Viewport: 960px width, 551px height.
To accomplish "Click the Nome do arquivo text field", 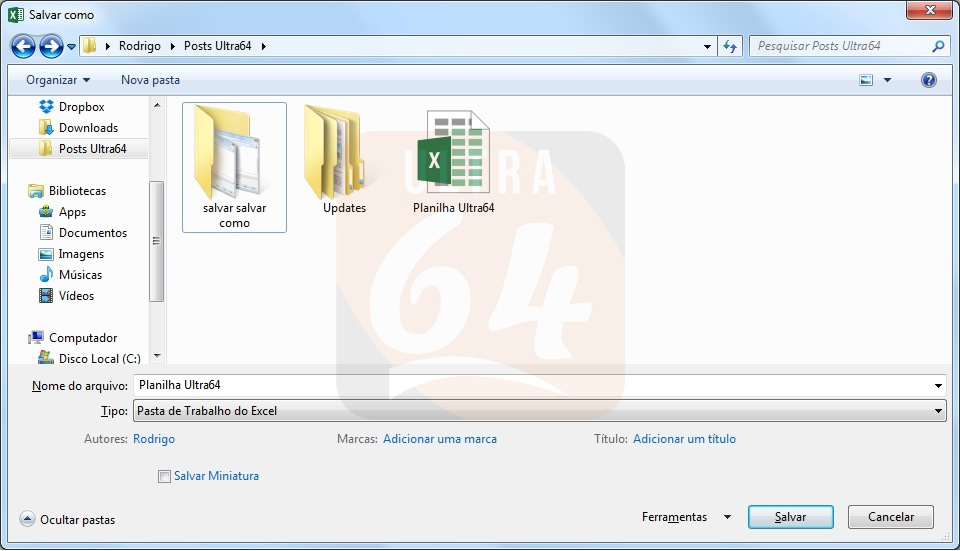I will (530, 385).
